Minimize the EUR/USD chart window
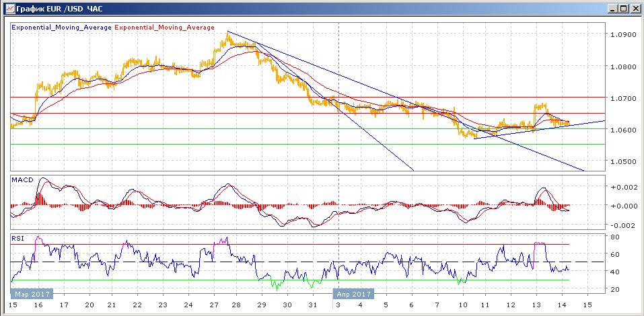The image size is (644, 316). point(612,8)
